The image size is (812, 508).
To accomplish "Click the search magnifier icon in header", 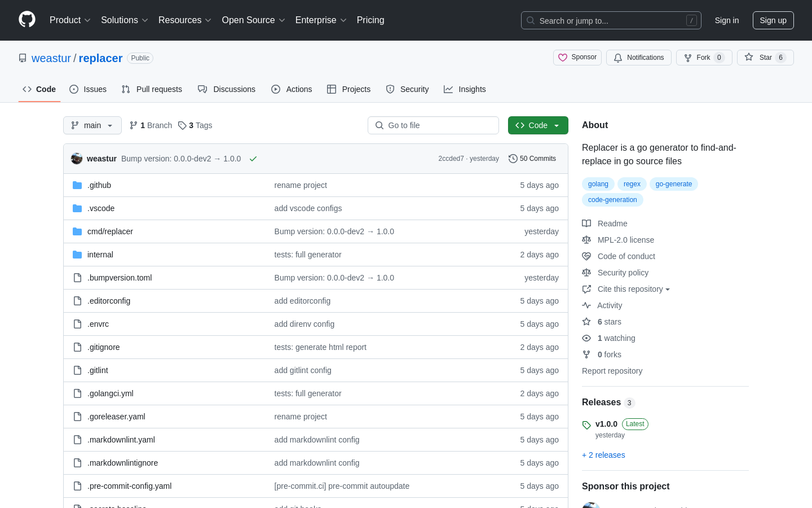I will [x=531, y=20].
